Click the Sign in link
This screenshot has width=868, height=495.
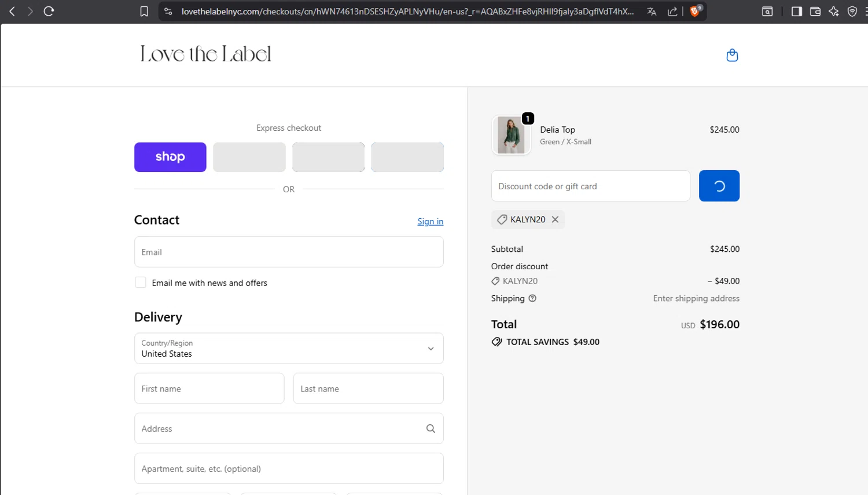coord(430,221)
